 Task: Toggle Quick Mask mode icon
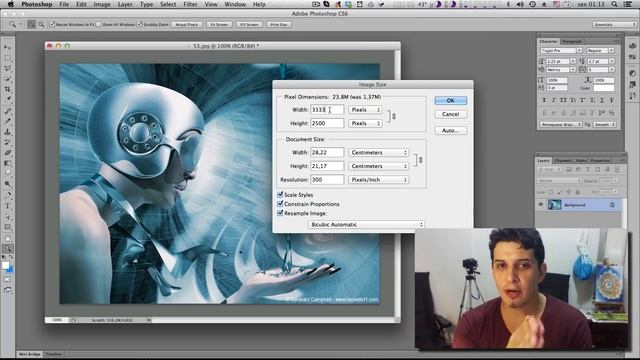click(x=7, y=280)
